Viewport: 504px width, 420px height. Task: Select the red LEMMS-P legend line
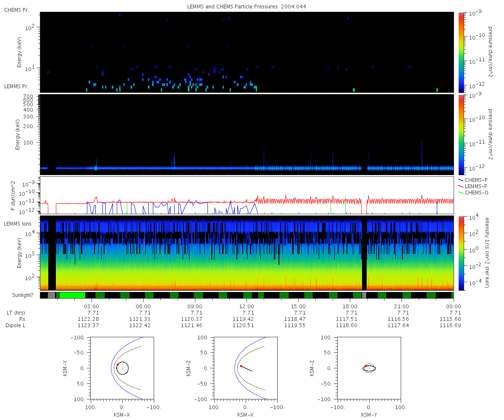461,186
